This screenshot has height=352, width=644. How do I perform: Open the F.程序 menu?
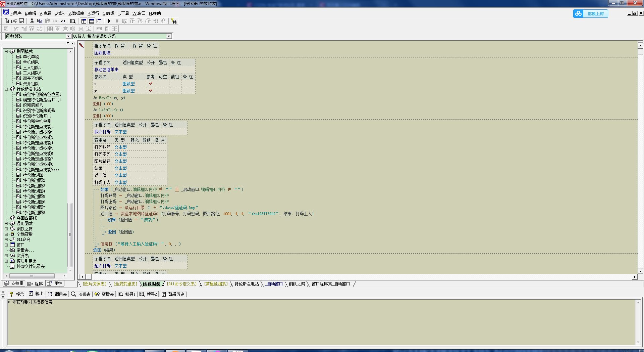coord(16,13)
